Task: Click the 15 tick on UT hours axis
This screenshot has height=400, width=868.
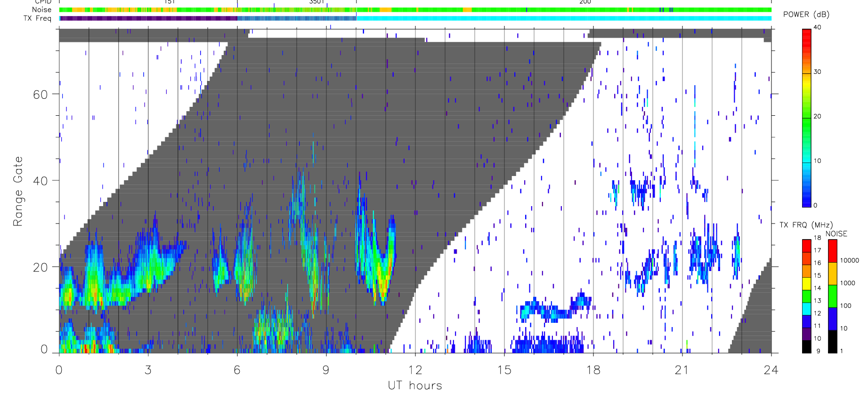Action: point(504,370)
